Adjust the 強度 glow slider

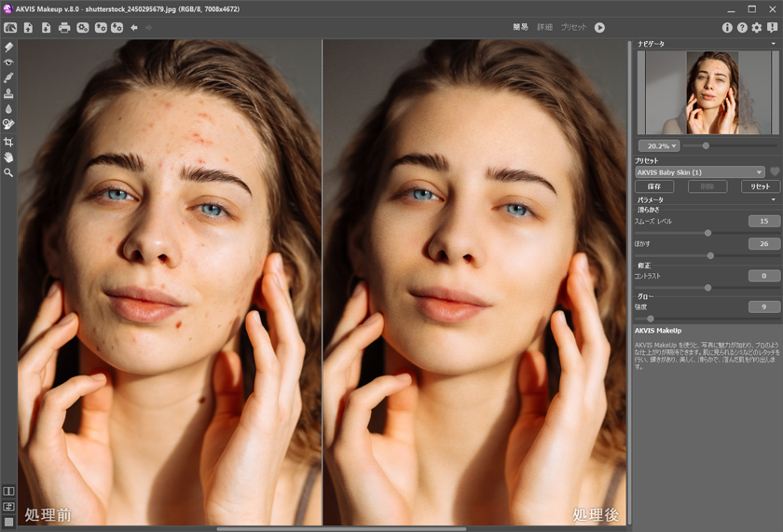[651, 319]
